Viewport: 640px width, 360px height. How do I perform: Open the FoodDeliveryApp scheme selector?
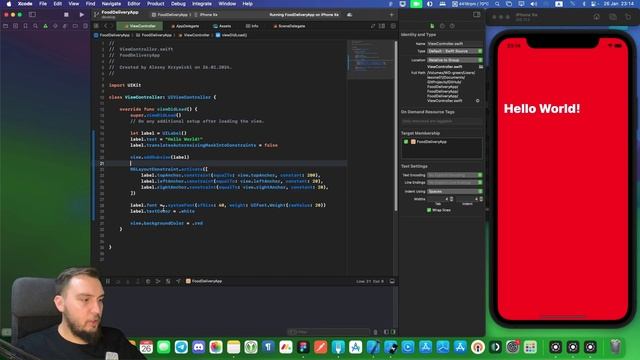pyautogui.click(x=170, y=15)
